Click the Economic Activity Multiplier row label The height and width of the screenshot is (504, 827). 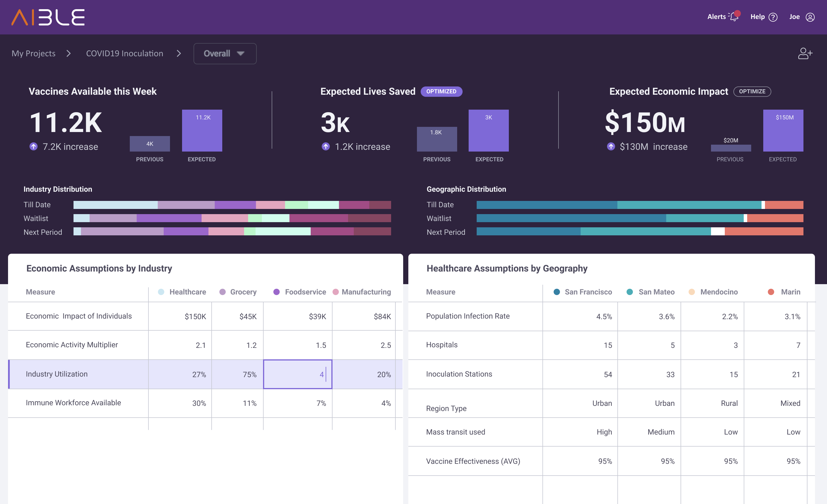coord(72,345)
